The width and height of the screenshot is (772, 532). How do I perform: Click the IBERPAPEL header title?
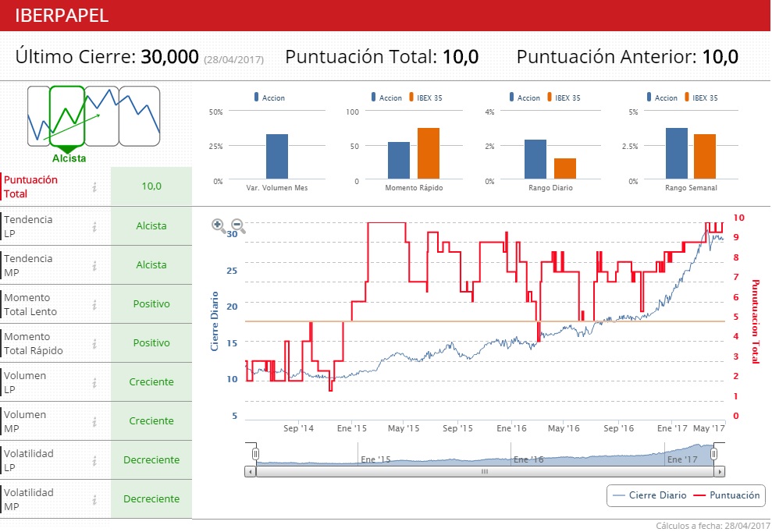(x=62, y=16)
